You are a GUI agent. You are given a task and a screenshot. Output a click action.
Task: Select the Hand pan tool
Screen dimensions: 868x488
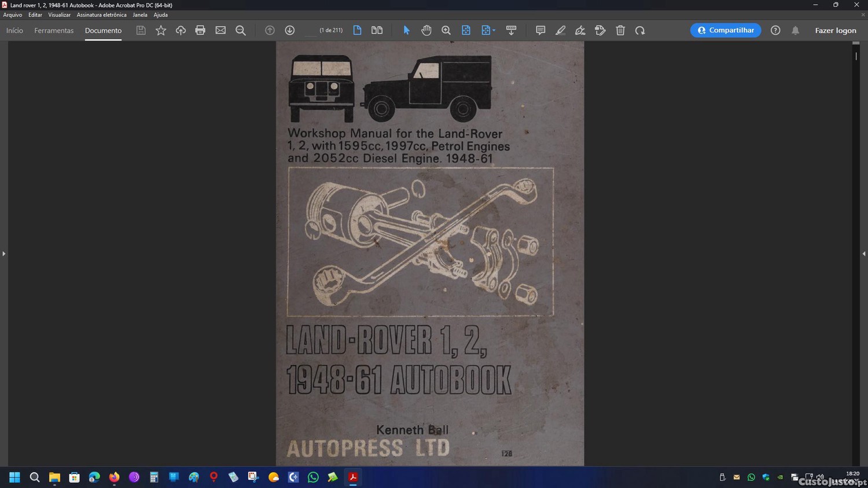426,30
